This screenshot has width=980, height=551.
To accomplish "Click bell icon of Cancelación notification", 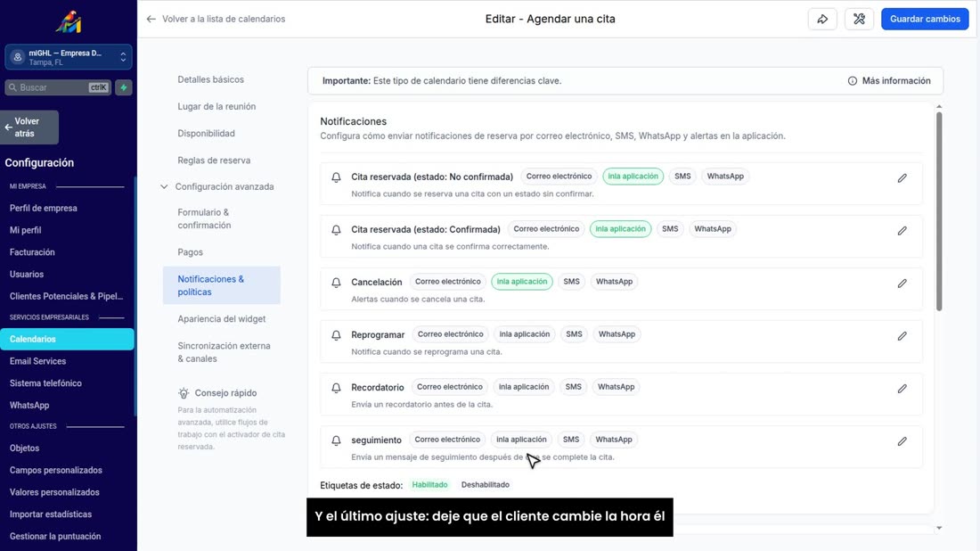I will click(x=336, y=283).
